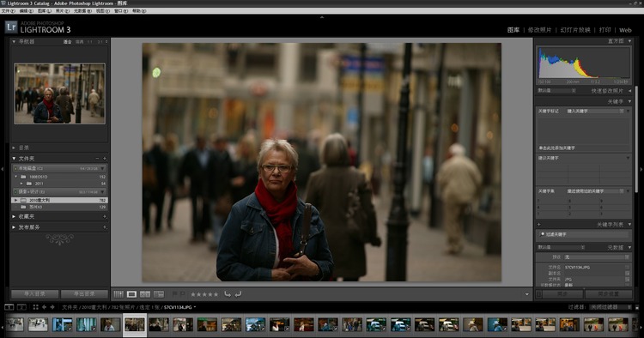The image size is (644, 338).
Task: Collapse the 元数据 metadata panel
Action: tap(629, 247)
